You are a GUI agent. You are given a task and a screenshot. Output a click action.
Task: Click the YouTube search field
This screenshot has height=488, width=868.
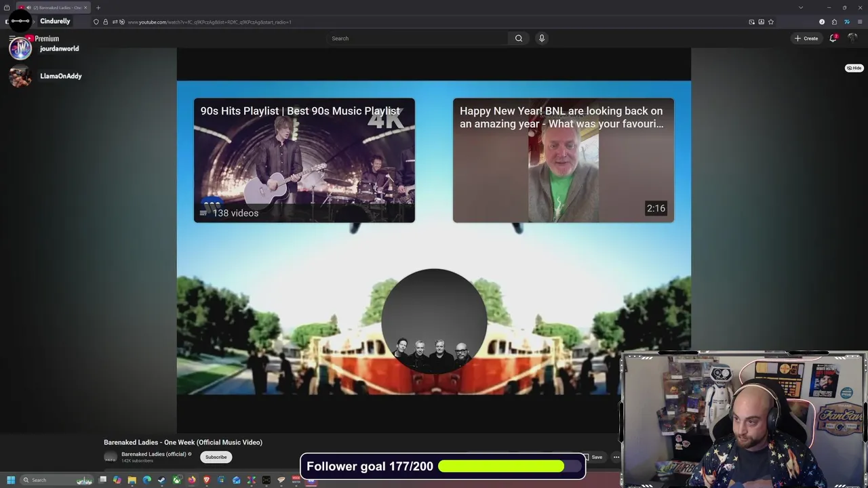417,38
